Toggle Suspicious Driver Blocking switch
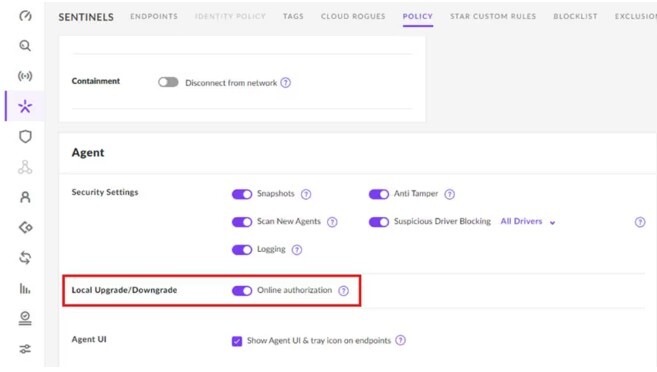657x372 pixels. click(x=379, y=222)
